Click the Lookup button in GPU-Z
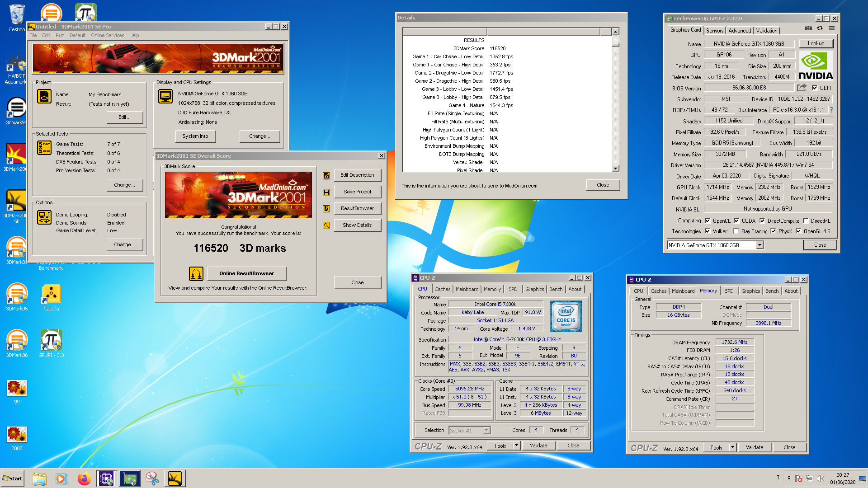The width and height of the screenshot is (868, 488). [x=816, y=43]
